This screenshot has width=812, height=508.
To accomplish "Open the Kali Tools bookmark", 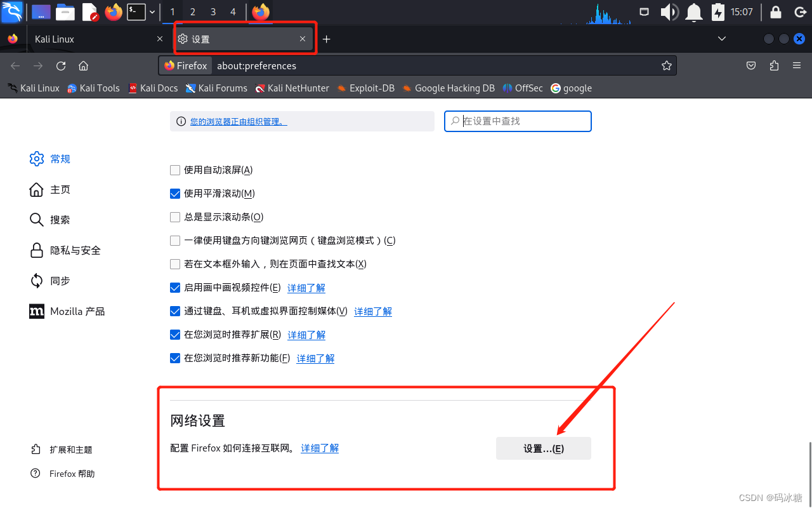I will coord(93,88).
